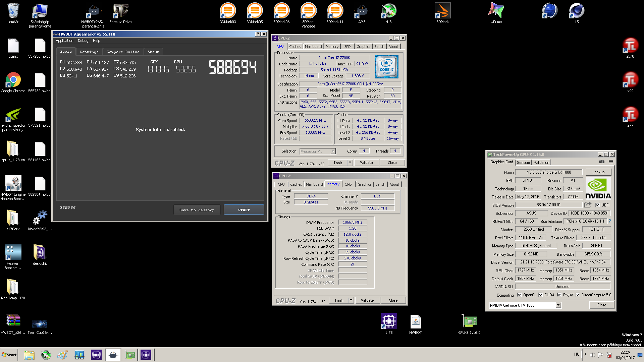644x362 pixels.
Task: Show hidden system tray icons arrow
Action: point(586,355)
